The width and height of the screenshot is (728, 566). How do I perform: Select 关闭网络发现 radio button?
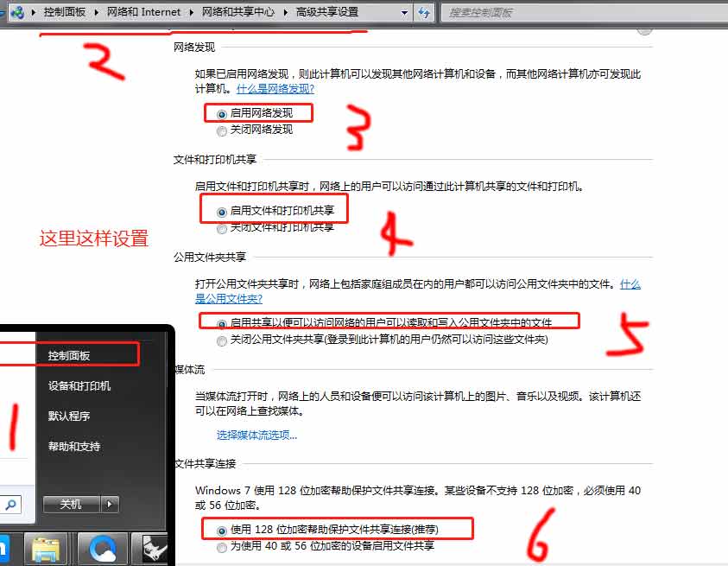[x=222, y=130]
